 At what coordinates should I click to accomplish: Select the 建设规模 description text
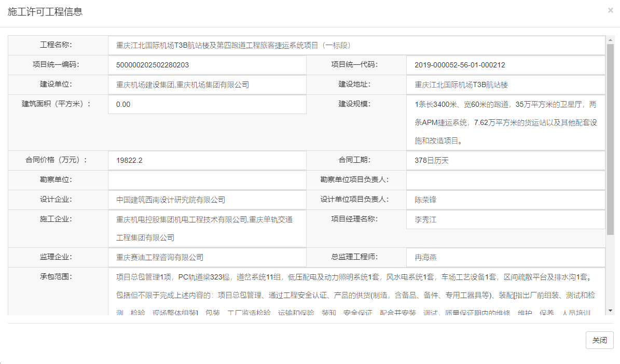pos(505,122)
